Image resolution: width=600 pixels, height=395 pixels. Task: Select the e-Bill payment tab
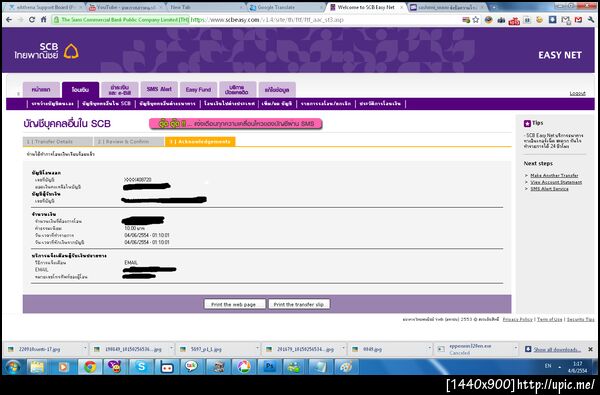coord(119,90)
